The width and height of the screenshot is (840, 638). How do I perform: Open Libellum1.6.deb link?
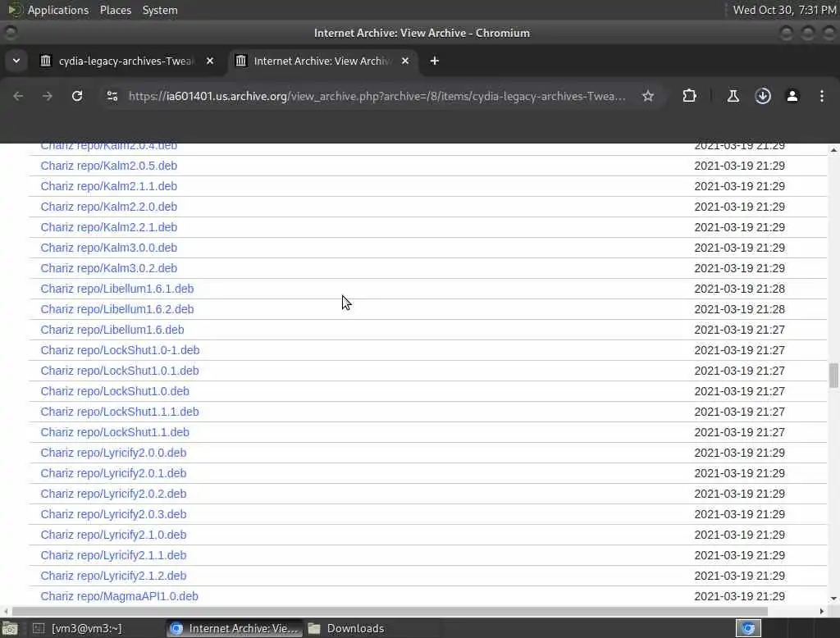point(112,330)
